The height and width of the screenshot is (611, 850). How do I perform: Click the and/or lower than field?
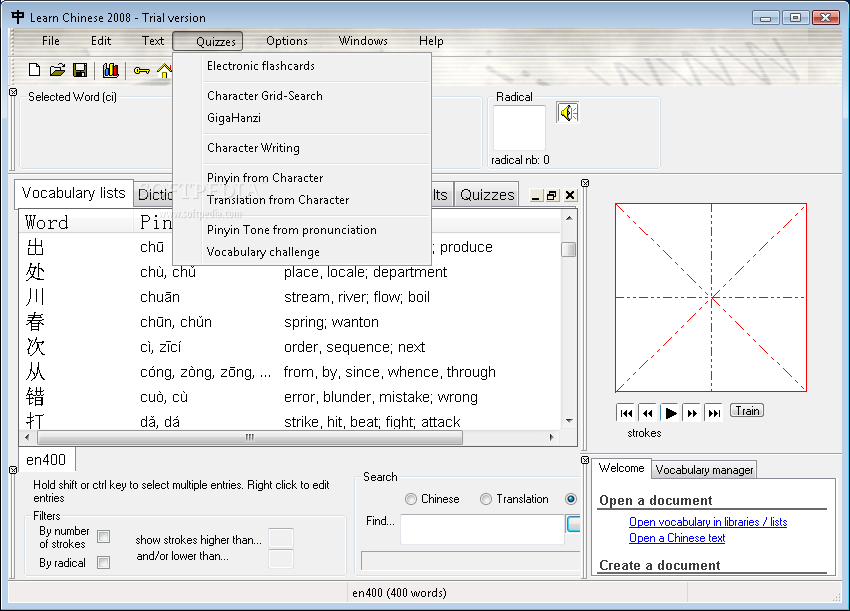point(281,558)
